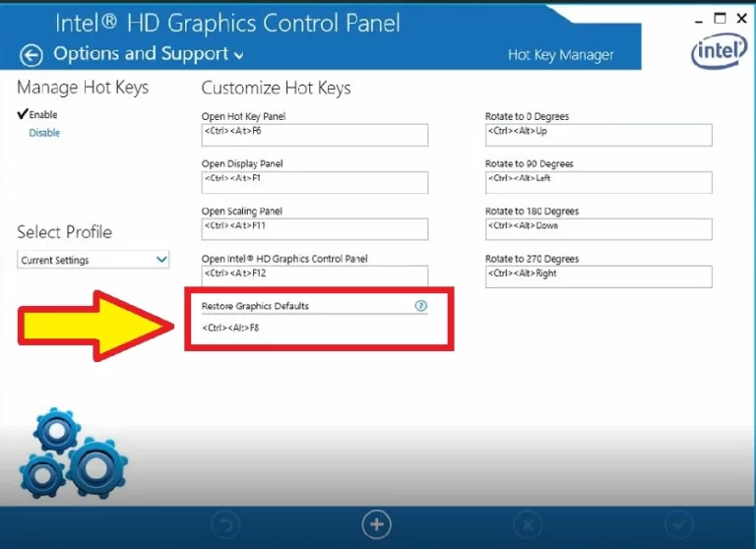The height and width of the screenshot is (549, 756).
Task: Click the Rotate to 90 Degrees field
Action: (x=598, y=182)
